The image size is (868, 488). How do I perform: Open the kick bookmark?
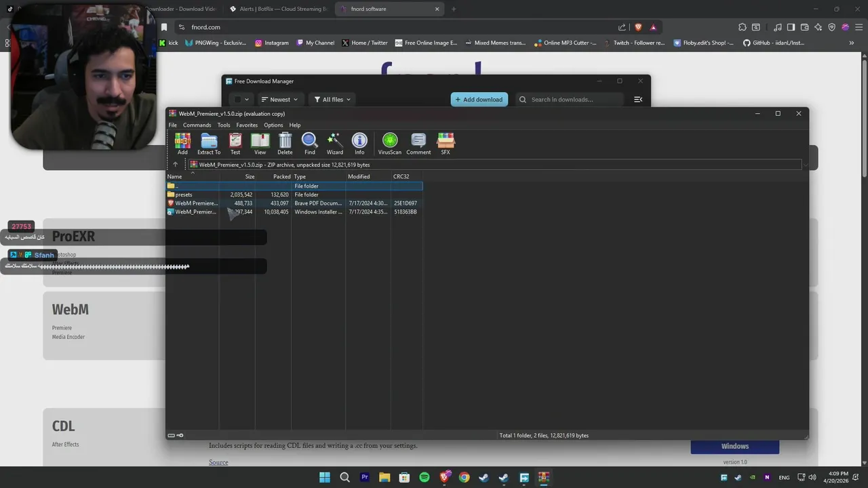pyautogui.click(x=169, y=43)
